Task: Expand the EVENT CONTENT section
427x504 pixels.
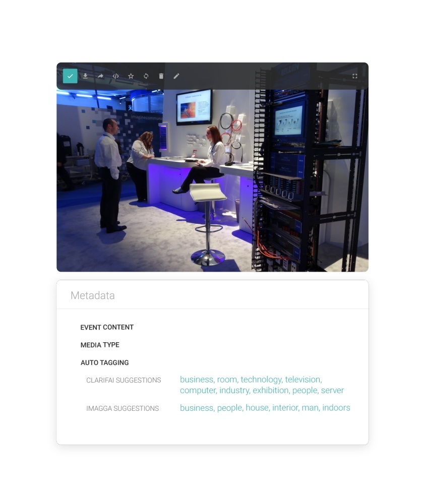Action: [x=107, y=327]
